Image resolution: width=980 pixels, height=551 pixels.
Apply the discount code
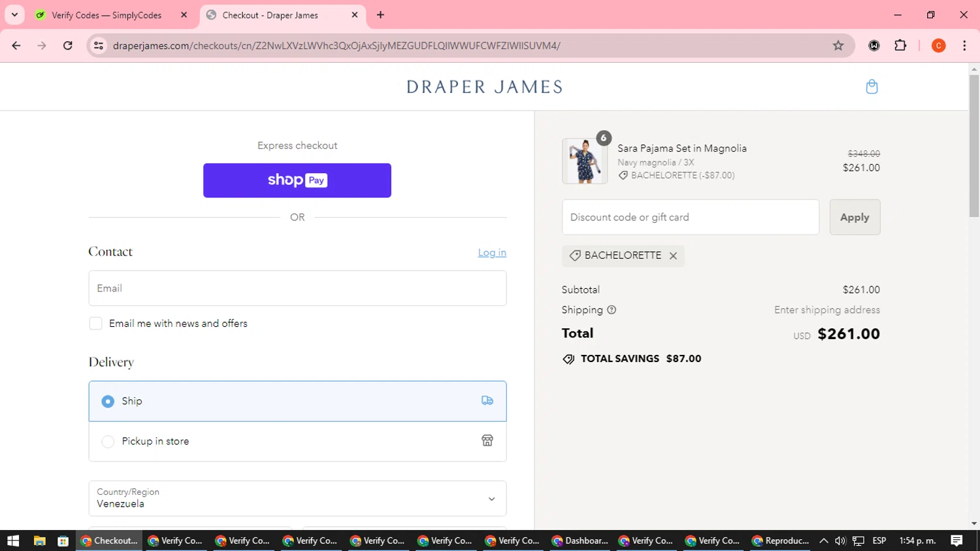coord(855,217)
